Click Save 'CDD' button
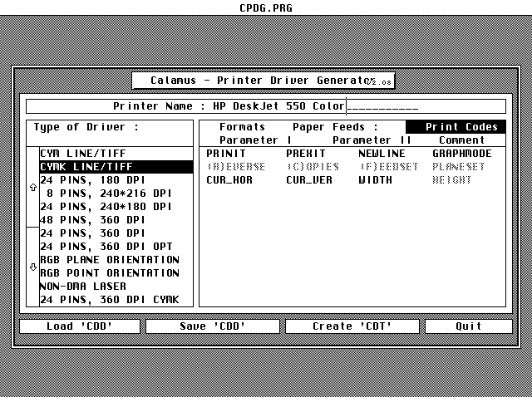 [x=213, y=326]
